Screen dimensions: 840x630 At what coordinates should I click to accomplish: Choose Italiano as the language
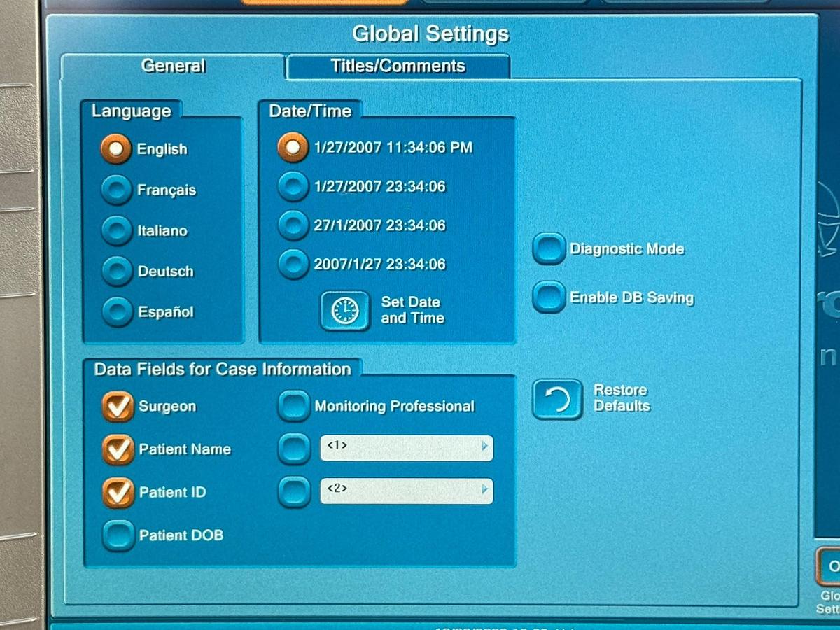(115, 230)
